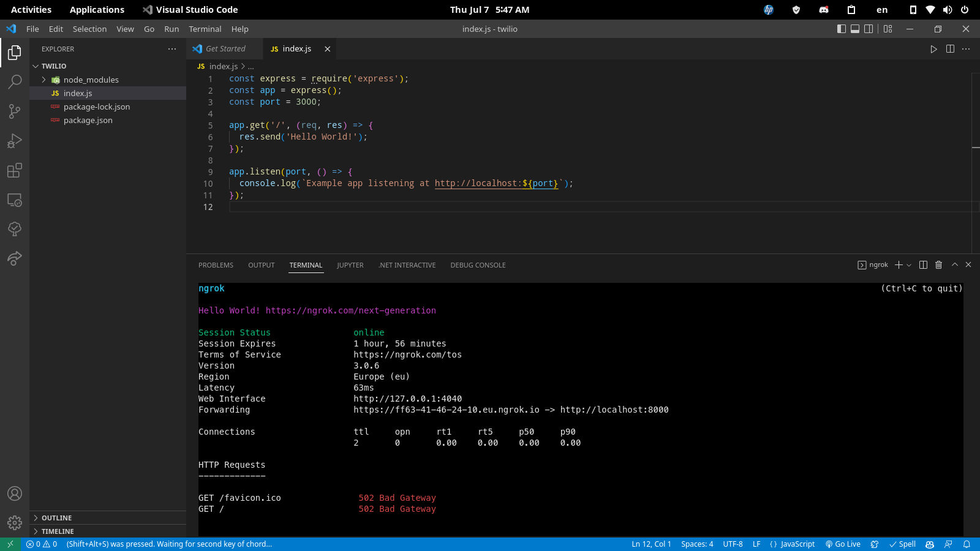Expand the OUTLINE section

tap(56, 518)
